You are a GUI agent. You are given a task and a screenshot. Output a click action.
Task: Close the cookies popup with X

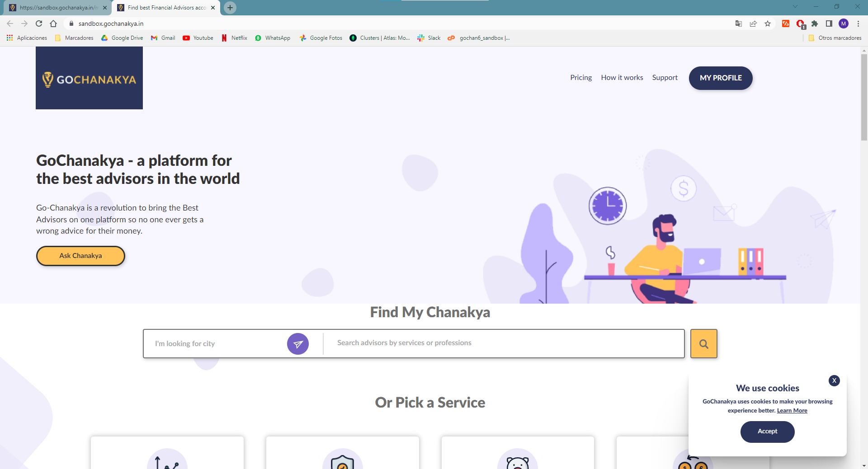[834, 380]
